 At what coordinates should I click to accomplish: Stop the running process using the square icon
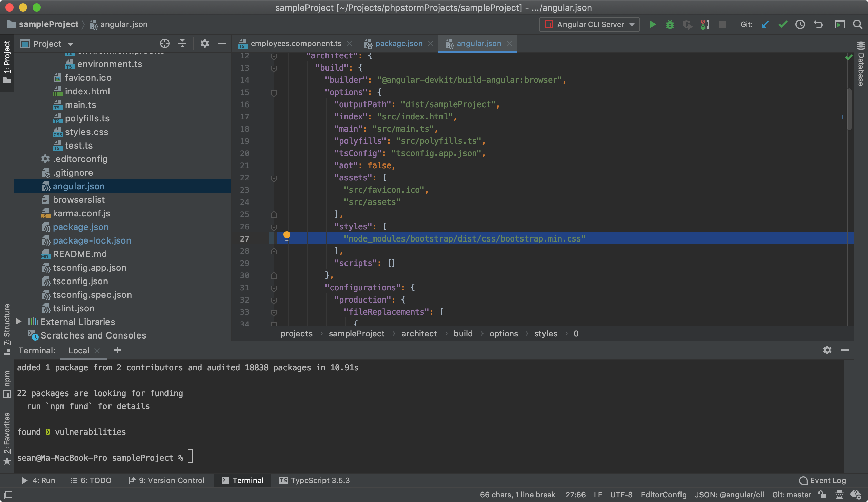[723, 24]
